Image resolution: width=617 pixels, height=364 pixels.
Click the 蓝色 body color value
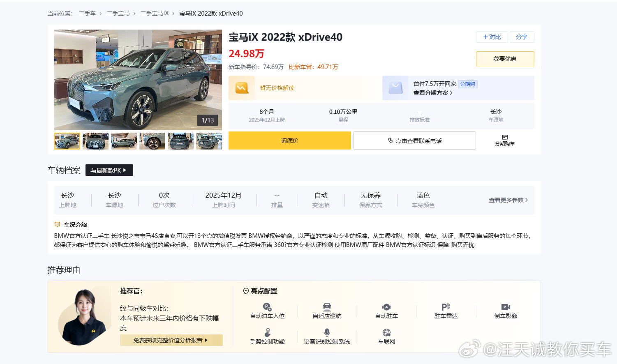coord(423,196)
